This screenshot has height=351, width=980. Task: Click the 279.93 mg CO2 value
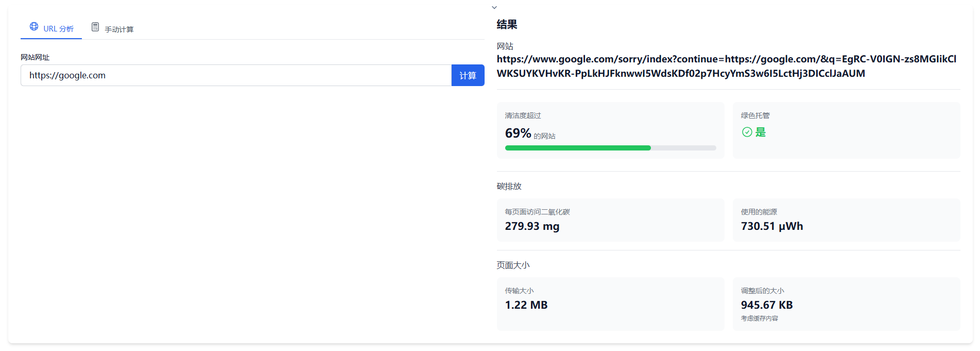click(x=532, y=226)
